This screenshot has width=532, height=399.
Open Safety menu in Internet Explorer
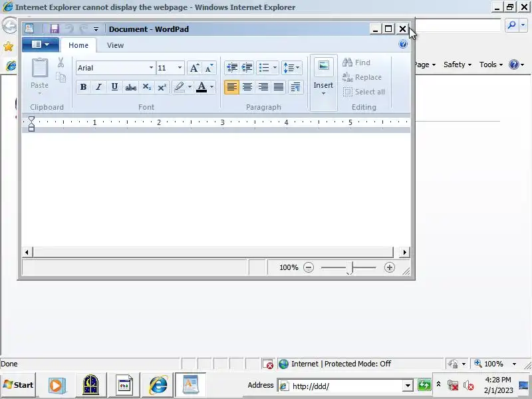click(x=458, y=65)
